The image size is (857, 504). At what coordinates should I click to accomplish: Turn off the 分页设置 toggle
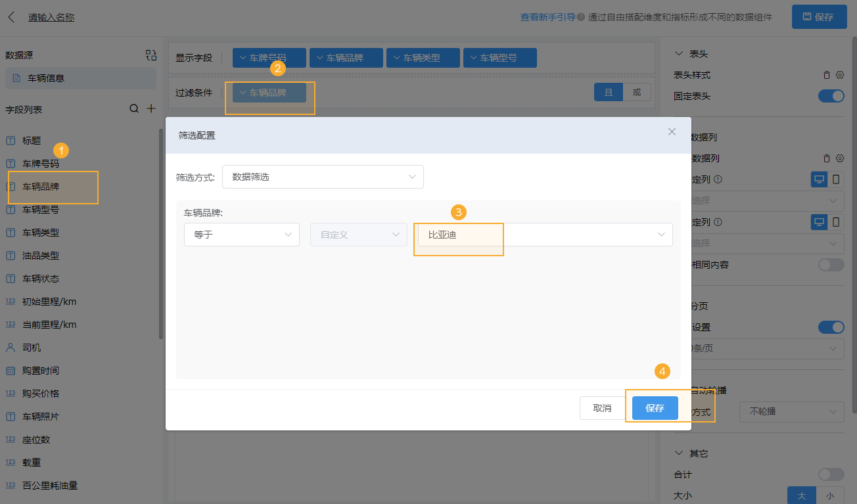(831, 327)
